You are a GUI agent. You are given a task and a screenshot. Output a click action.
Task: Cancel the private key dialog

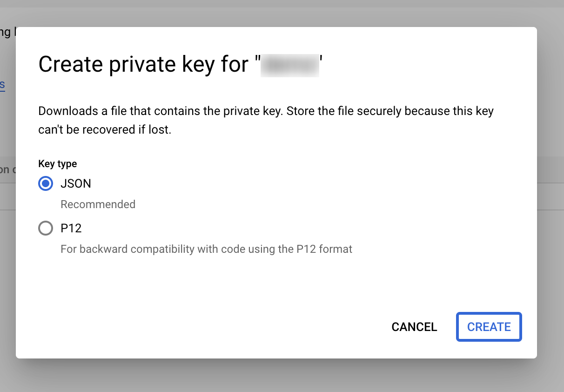[x=414, y=327]
